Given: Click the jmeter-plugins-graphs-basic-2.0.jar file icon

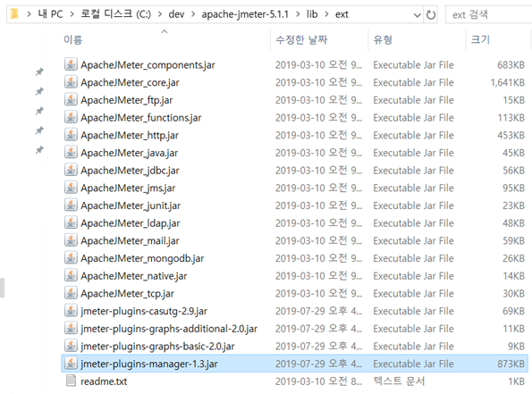Looking at the screenshot, I should [x=71, y=346].
